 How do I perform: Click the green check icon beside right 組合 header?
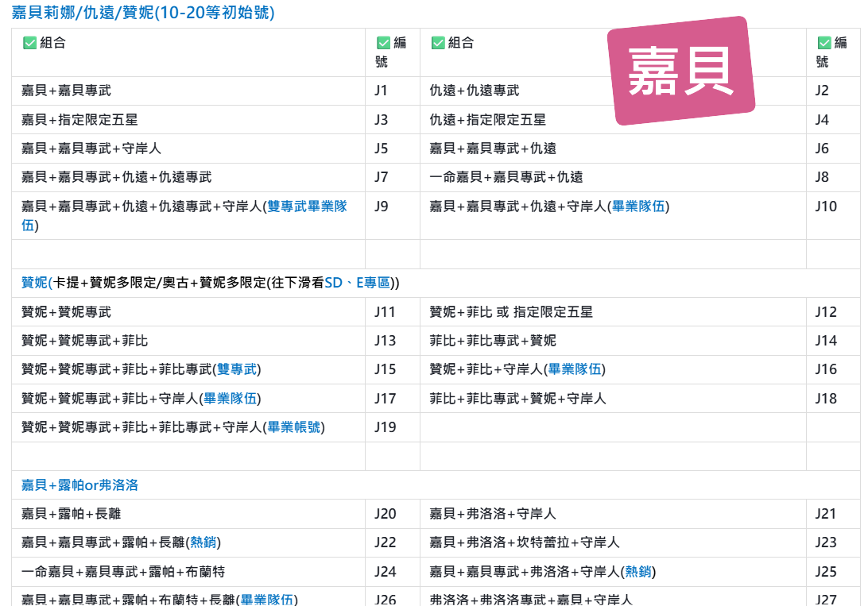(x=437, y=43)
